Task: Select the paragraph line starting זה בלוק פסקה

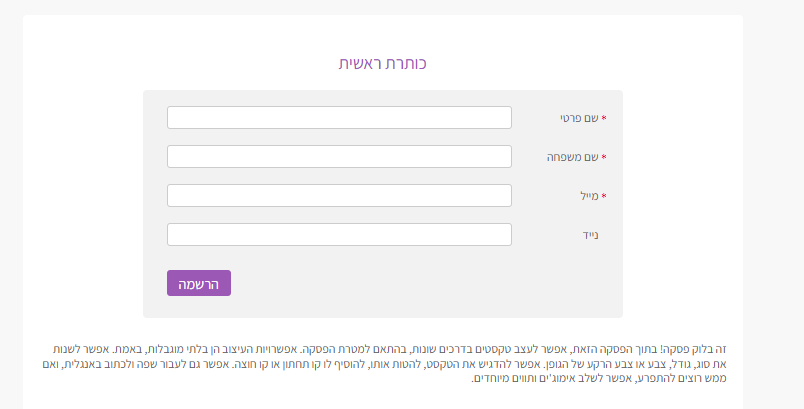Action: (x=389, y=350)
